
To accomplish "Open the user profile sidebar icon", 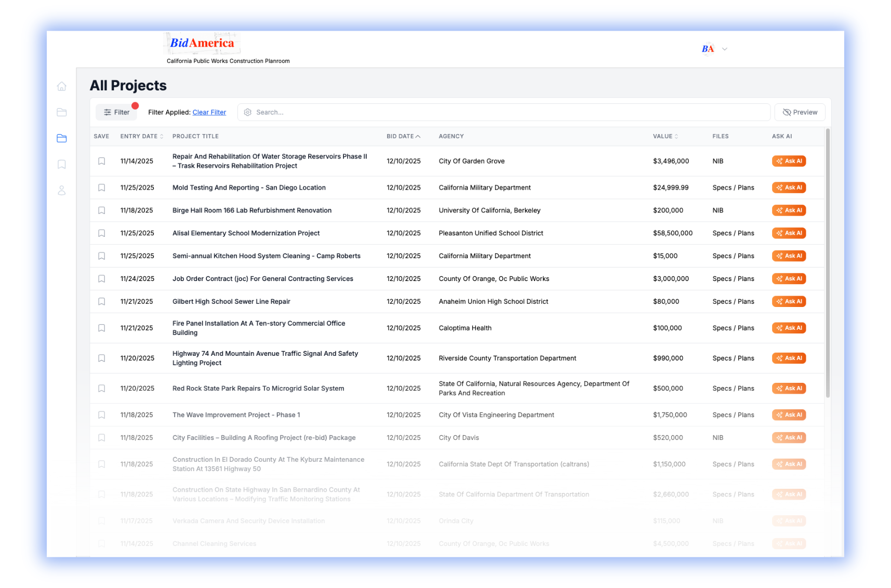I will point(62,191).
